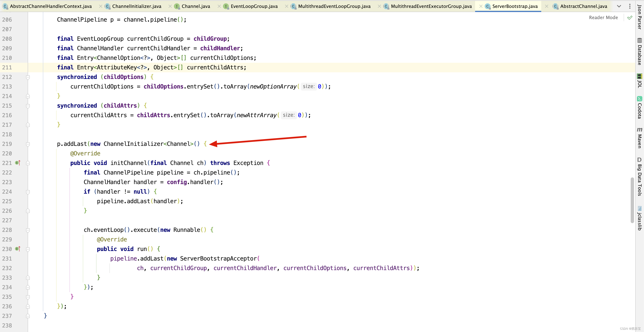Click the initChannel method name
Screen dimensions: 644x332
click(x=129, y=163)
